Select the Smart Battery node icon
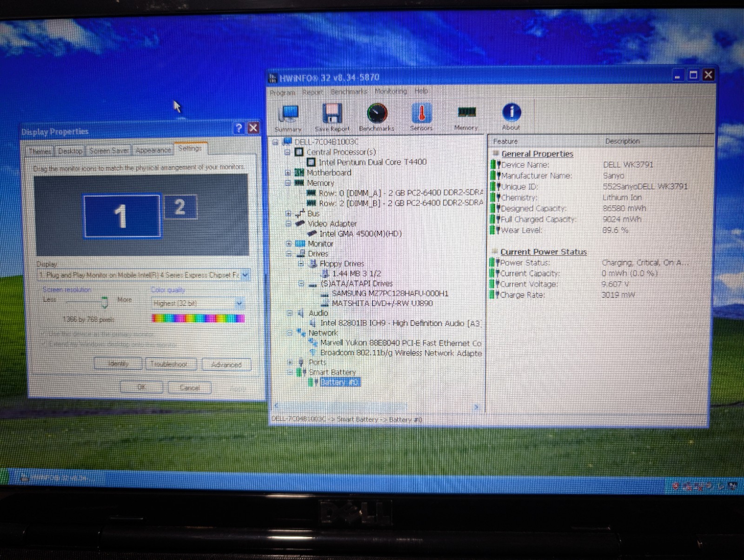The height and width of the screenshot is (560, 744). tap(302, 372)
